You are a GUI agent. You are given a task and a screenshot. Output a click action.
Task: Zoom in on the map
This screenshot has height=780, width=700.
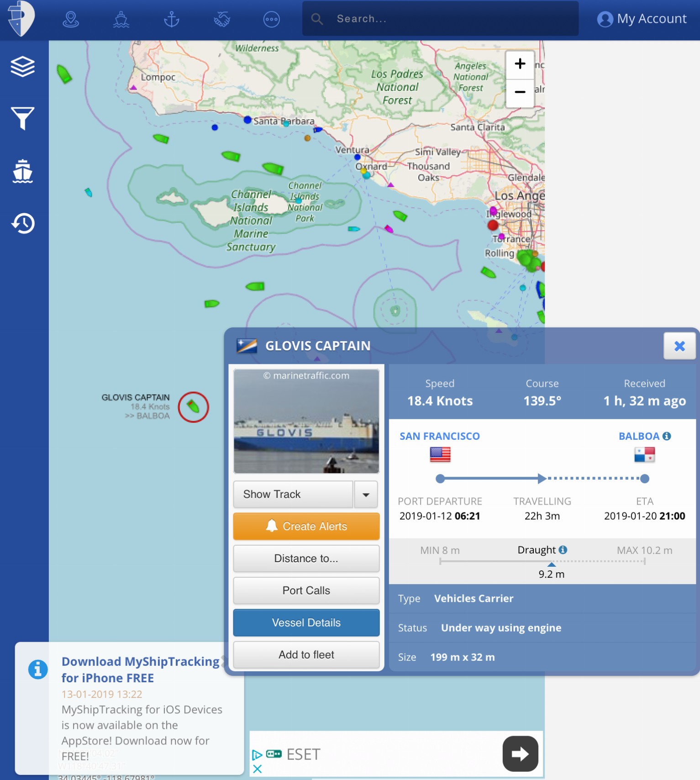520,64
